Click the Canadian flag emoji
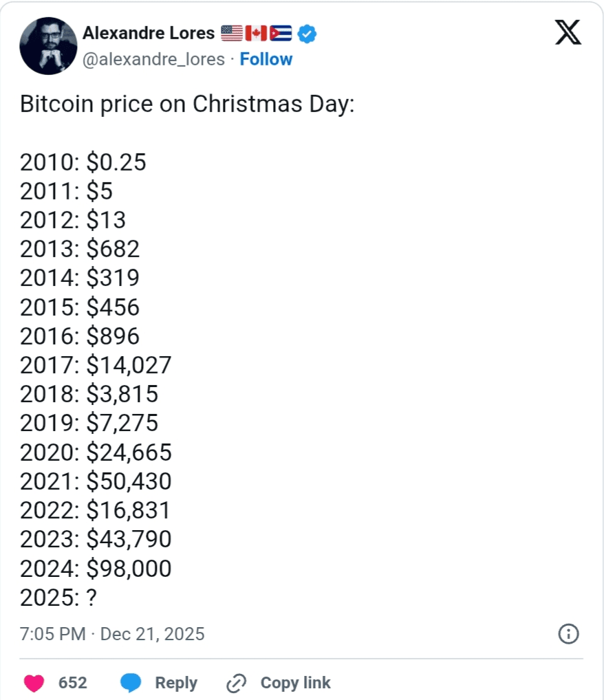Viewport: 604px width, 700px height. pos(256,33)
